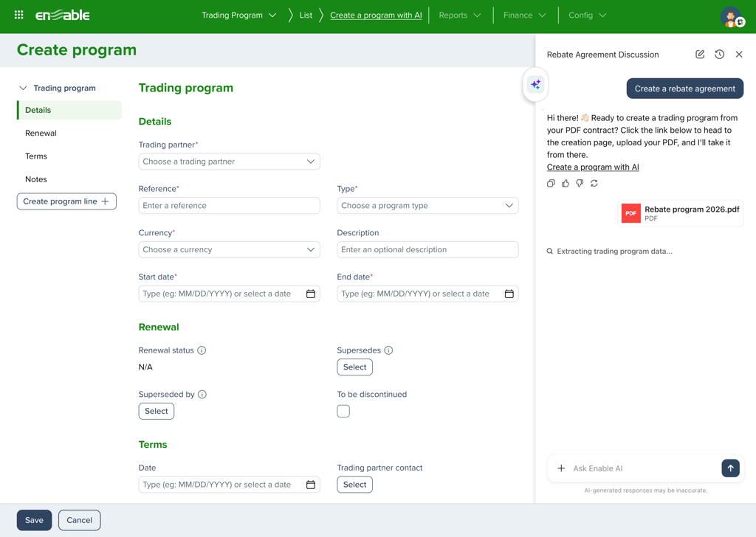Click the Save button
This screenshot has width=756, height=537.
[x=34, y=520]
